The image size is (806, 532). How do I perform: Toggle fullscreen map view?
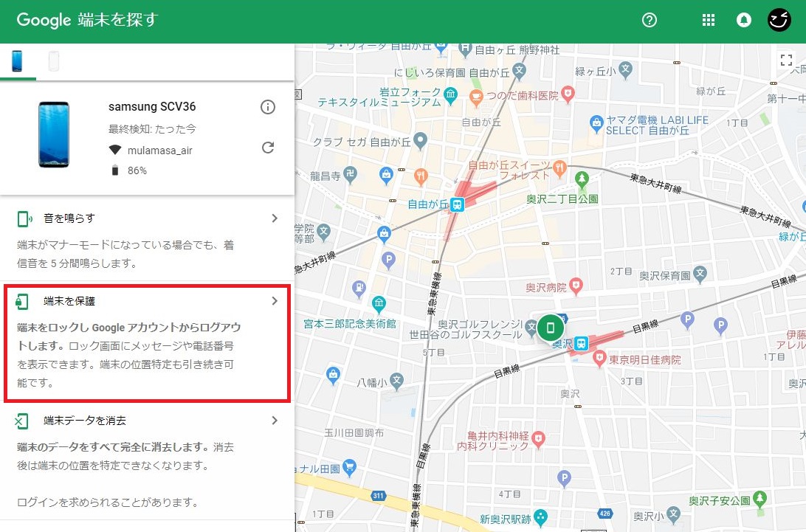[x=786, y=61]
